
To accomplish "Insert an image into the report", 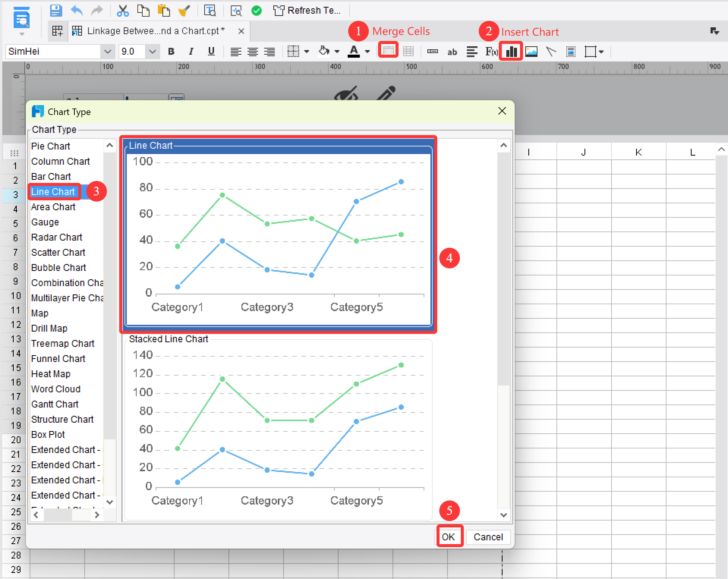I will pyautogui.click(x=531, y=50).
